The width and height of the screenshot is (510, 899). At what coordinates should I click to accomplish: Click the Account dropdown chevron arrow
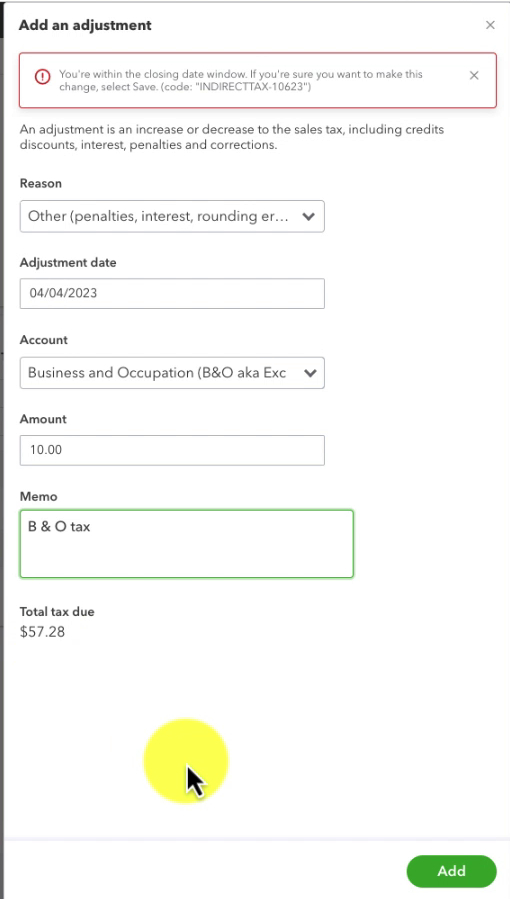(x=310, y=373)
